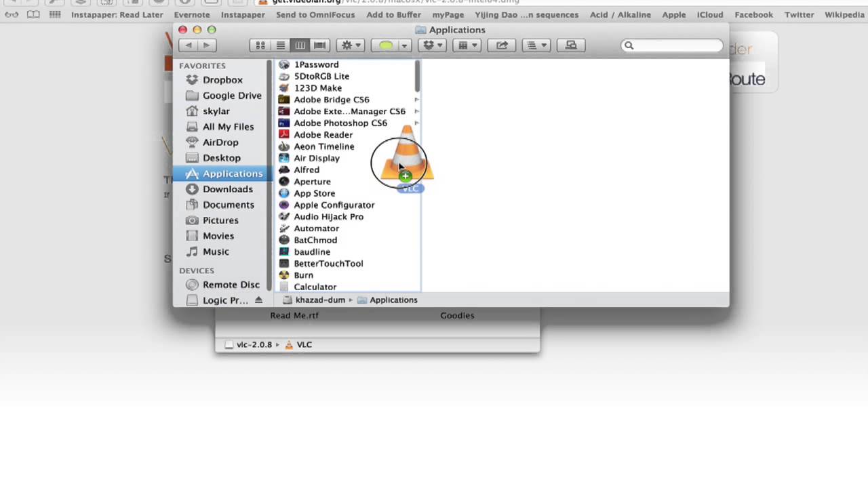Select Read Me.rtf in the VLC disk window
Screen dimensions: 868x488
tap(294, 315)
